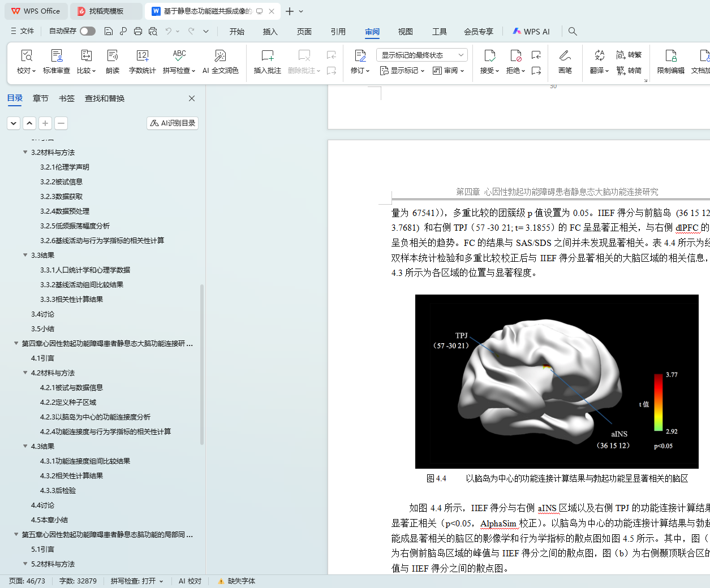Screen dimensions: 710x588
Task: Click 插入批注 insert comment
Action: [x=268, y=62]
